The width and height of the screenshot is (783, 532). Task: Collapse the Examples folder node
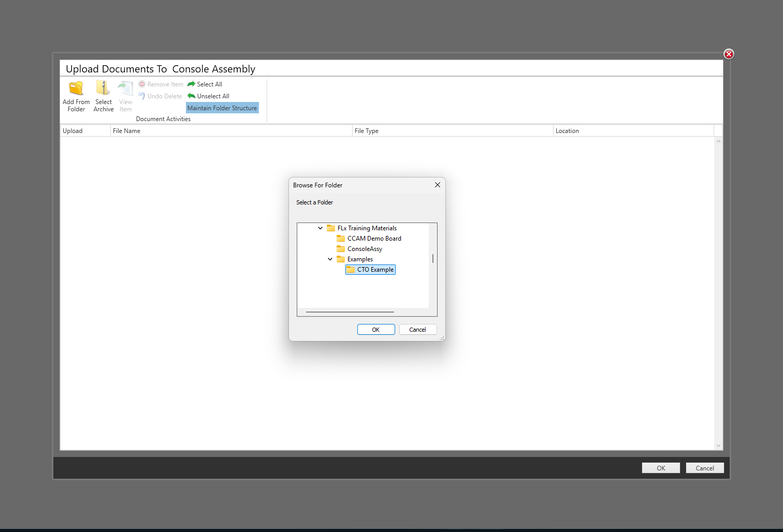point(330,259)
